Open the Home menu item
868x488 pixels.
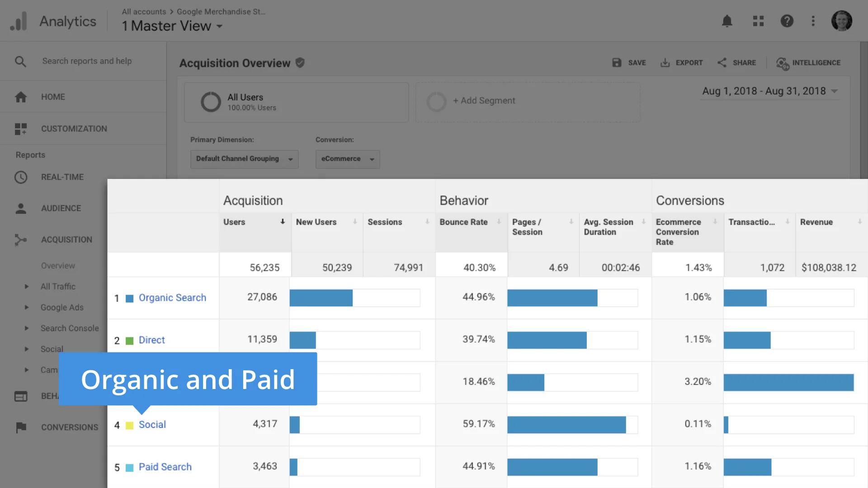52,97
